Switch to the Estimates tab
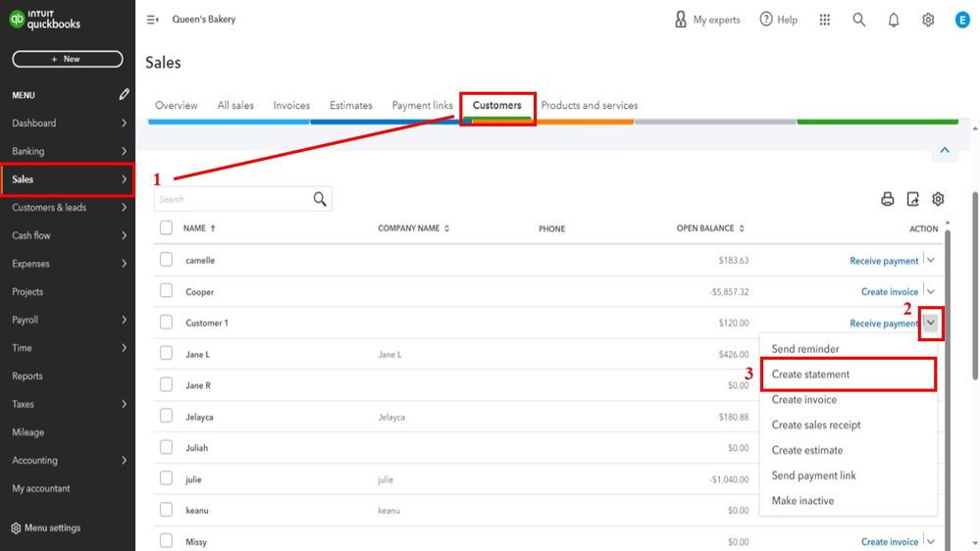 tap(351, 106)
